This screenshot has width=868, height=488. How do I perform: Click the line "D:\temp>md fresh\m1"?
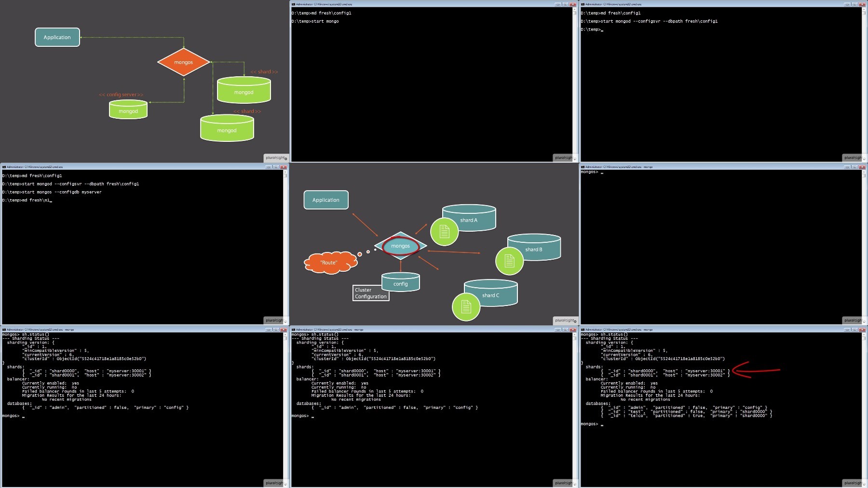click(x=27, y=200)
